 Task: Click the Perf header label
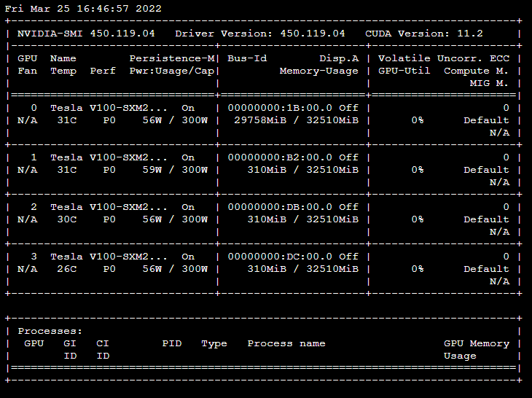coord(103,71)
